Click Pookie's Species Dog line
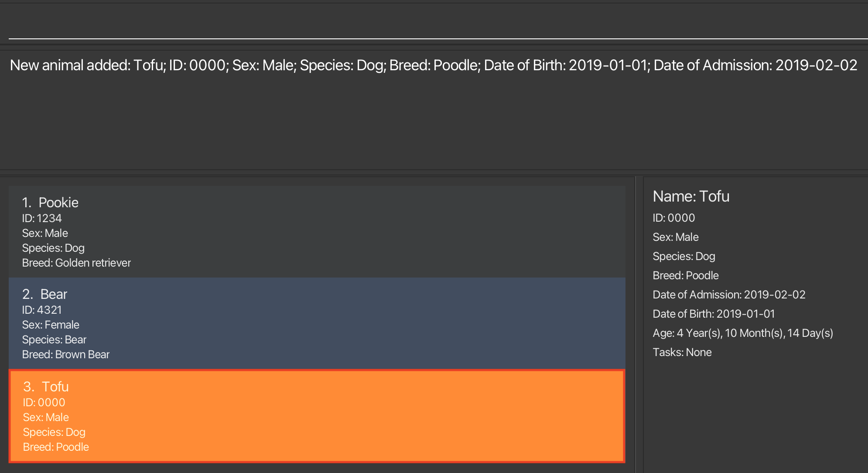This screenshot has height=473, width=868. 53,248
